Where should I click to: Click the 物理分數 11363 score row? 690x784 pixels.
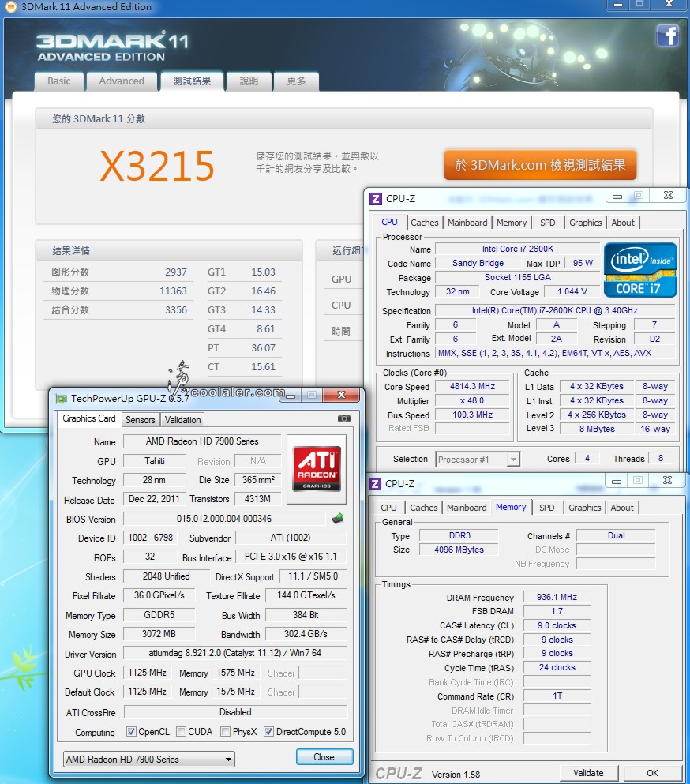coord(119,291)
